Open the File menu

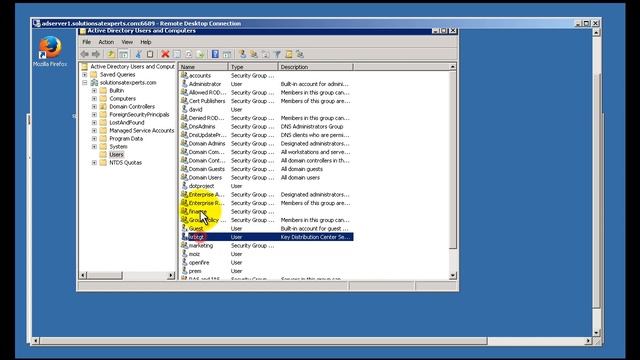(x=87, y=42)
